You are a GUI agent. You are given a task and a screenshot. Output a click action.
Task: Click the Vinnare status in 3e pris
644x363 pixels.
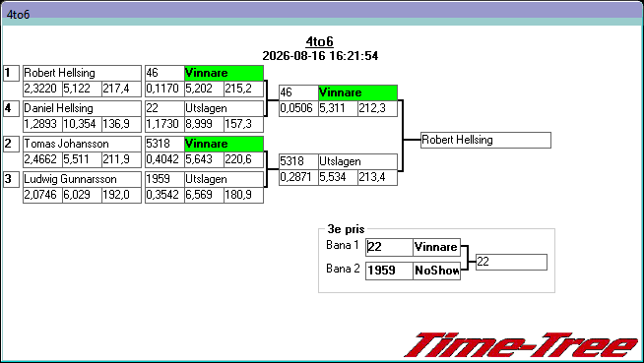(x=436, y=247)
